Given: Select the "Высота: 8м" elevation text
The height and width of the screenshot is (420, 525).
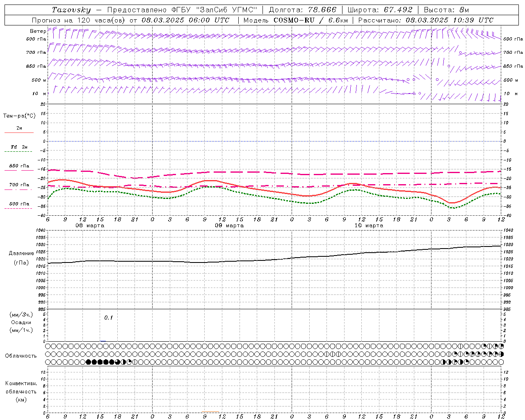Looking at the screenshot, I should point(446,10).
